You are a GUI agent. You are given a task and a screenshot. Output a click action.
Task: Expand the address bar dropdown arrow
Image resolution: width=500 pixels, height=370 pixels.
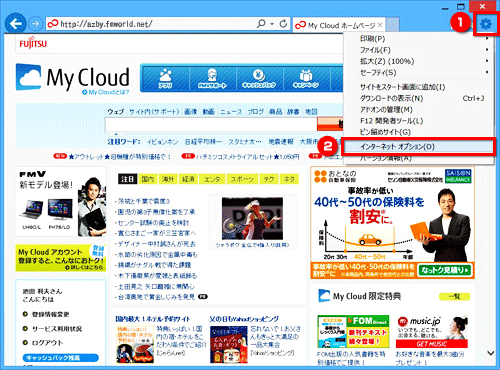[x=272, y=24]
